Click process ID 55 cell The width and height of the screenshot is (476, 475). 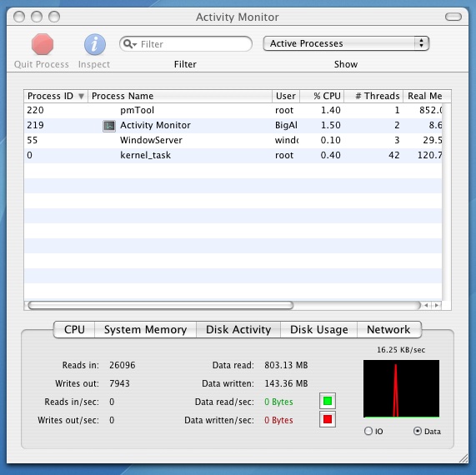(33, 140)
